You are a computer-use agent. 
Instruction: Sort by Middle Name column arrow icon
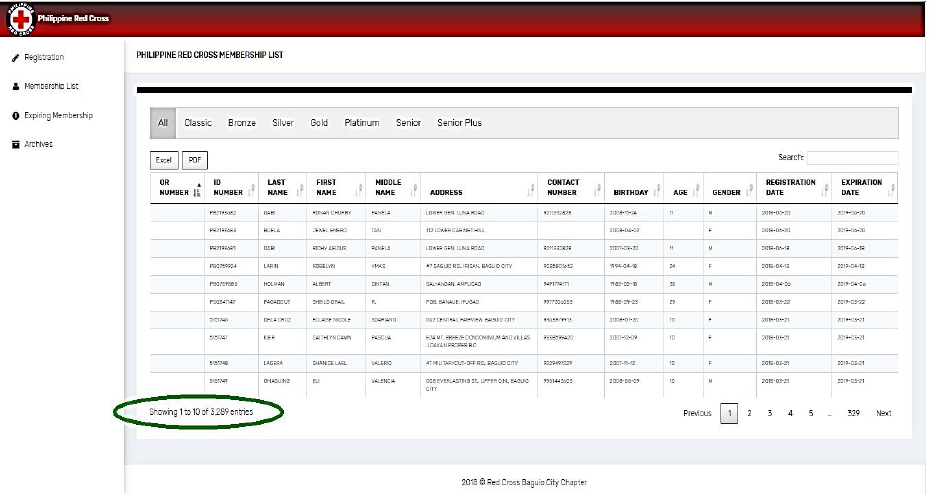point(414,190)
